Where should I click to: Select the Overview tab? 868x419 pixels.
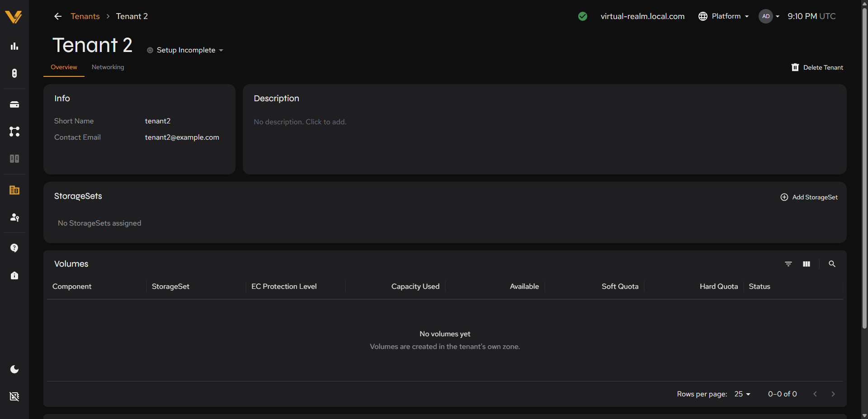click(x=64, y=67)
